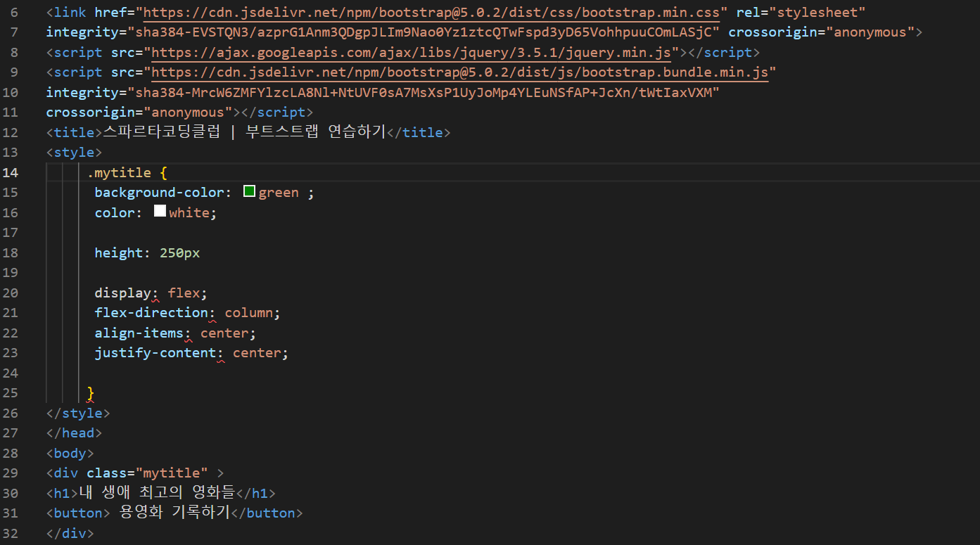Screen dimensions: 980x545
Task: Select line number 14 in the gutter
Action: pyautogui.click(x=10, y=172)
